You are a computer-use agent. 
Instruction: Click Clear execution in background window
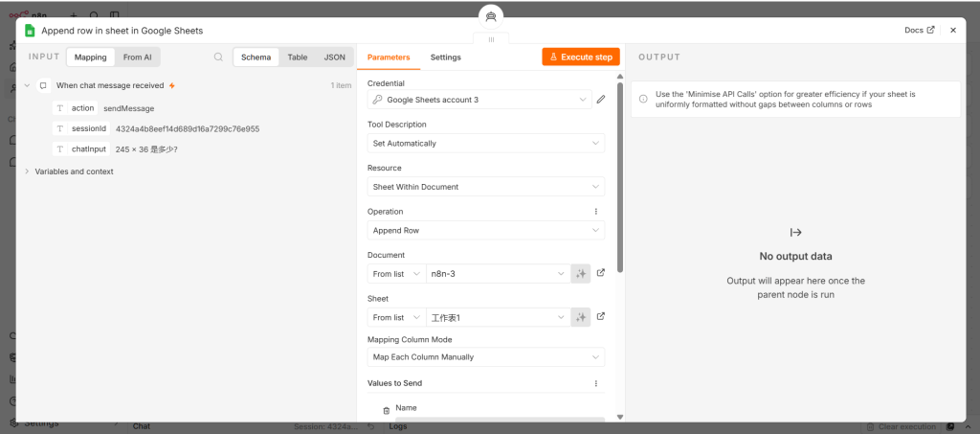(902, 426)
